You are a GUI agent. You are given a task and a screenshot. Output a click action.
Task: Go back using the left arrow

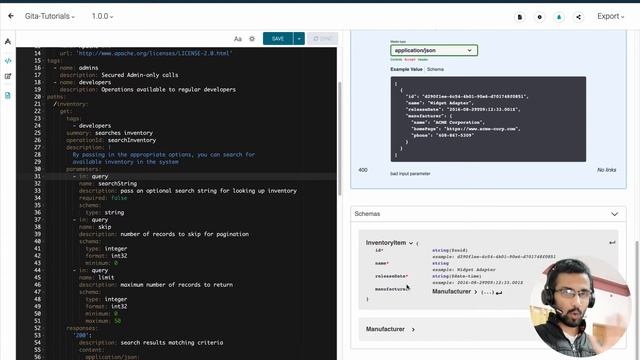point(11,16)
